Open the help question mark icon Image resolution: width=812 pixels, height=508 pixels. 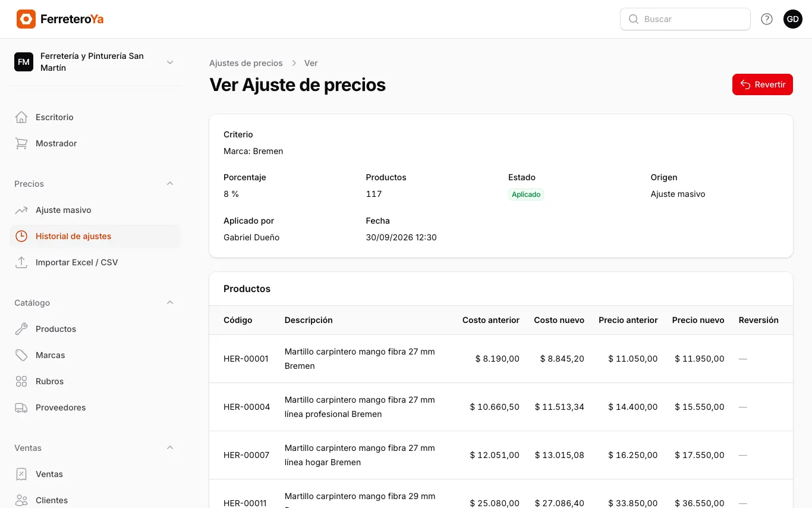[x=767, y=19]
